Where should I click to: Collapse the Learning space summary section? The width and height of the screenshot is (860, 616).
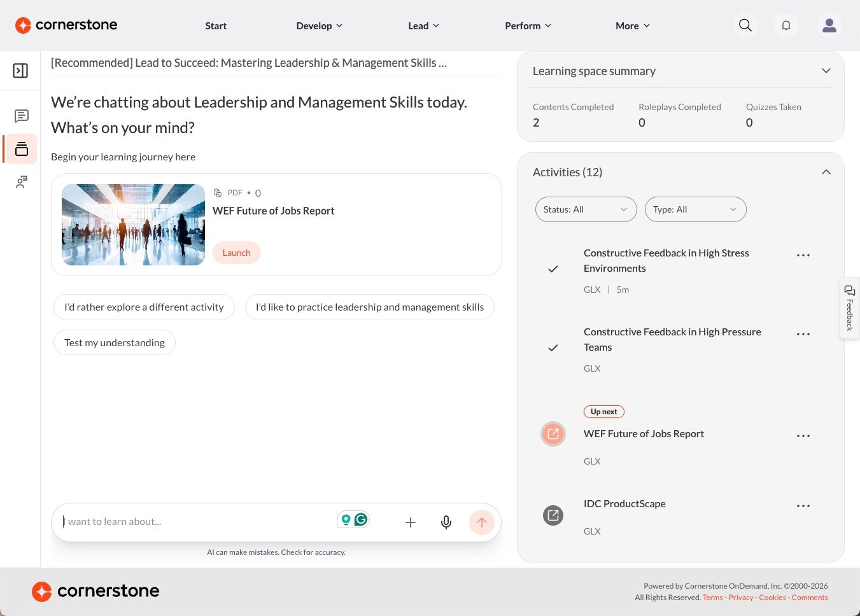(x=826, y=71)
